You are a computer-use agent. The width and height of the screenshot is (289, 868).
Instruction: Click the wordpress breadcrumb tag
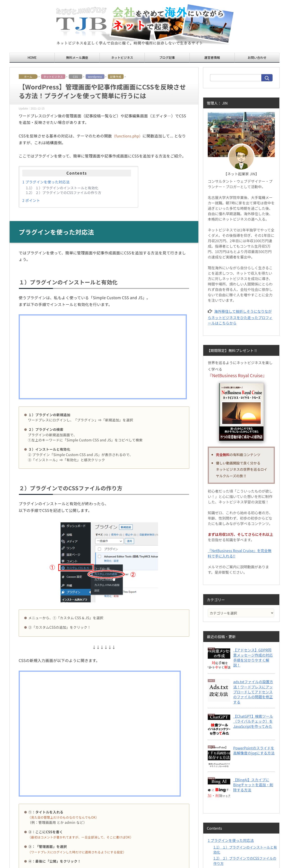tap(95, 76)
